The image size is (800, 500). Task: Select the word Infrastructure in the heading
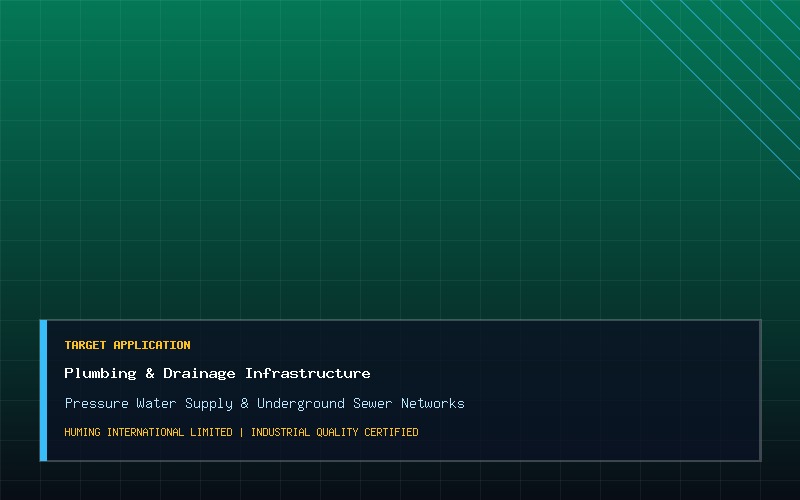(308, 373)
